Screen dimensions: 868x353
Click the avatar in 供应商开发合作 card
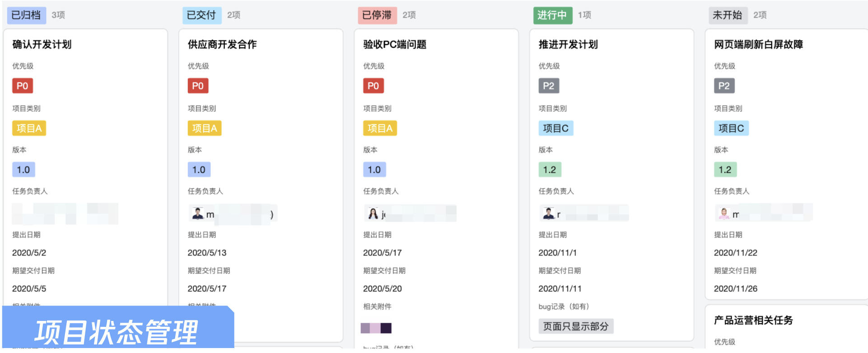(198, 214)
